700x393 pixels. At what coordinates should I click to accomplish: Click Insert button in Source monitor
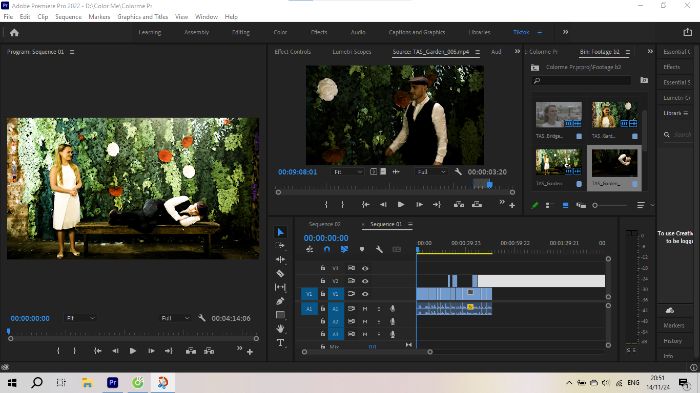tap(459, 205)
